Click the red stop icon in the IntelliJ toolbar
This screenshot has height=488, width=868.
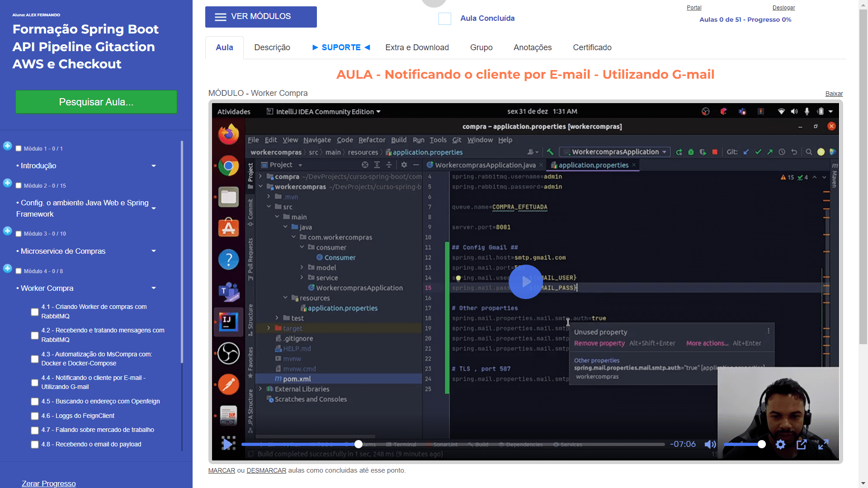[715, 152]
